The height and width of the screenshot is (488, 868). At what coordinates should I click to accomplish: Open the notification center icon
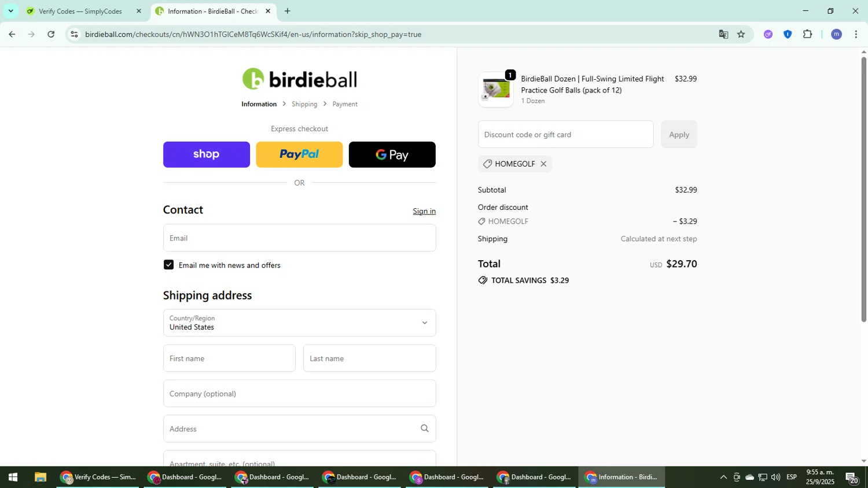852,477
